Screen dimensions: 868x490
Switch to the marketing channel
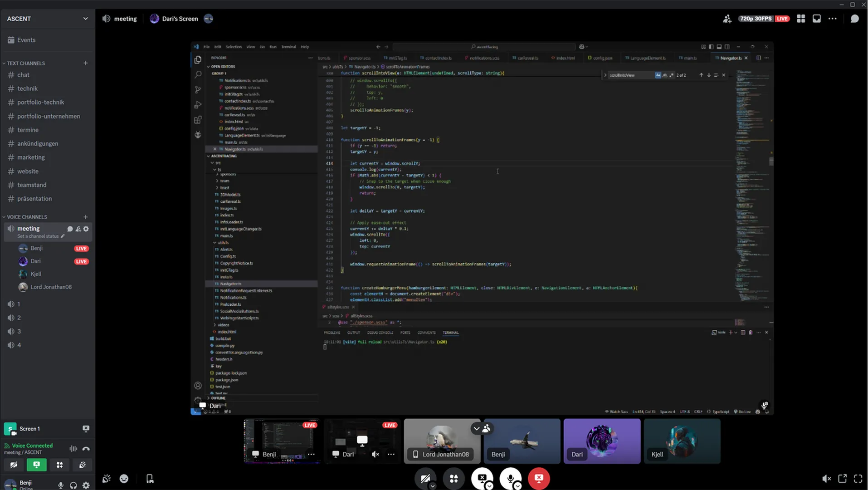[x=31, y=157]
